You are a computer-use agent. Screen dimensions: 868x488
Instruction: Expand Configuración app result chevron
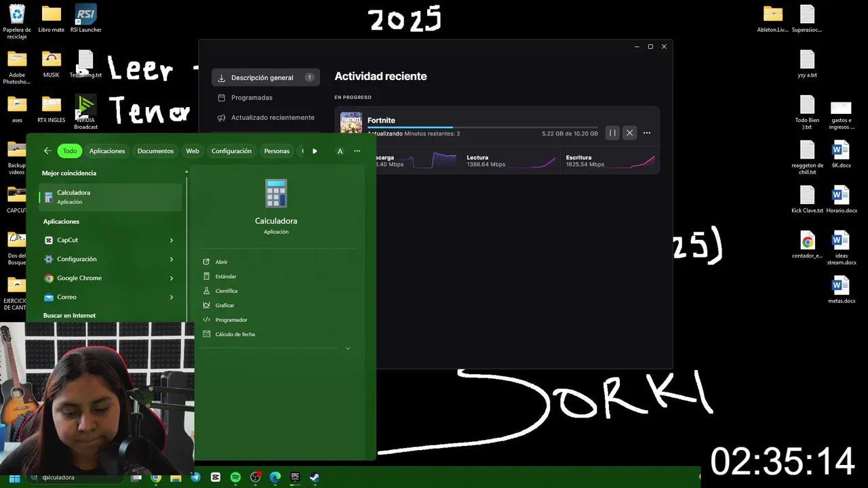[x=172, y=259]
